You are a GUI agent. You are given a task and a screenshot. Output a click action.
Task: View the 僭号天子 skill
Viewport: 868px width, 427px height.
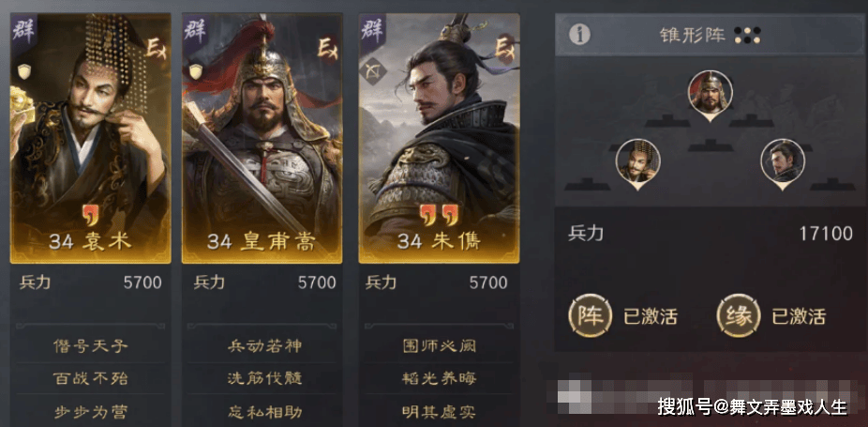[x=90, y=346]
